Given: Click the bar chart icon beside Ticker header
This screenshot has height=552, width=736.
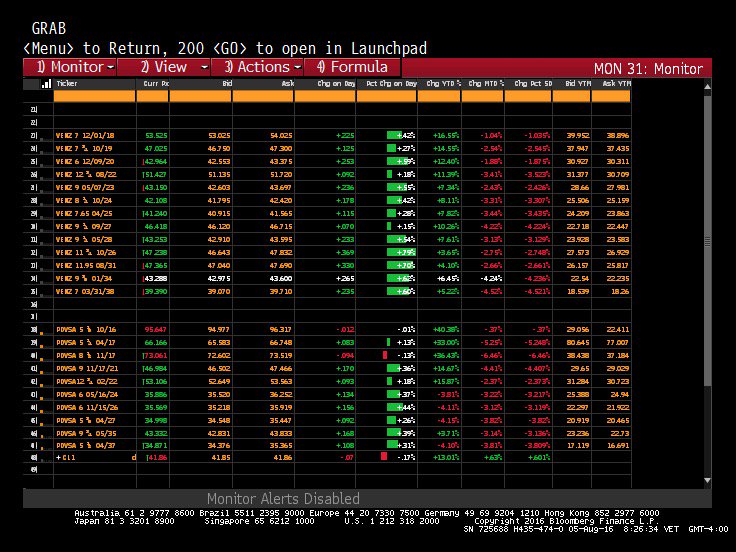Looking at the screenshot, I should point(46,84).
